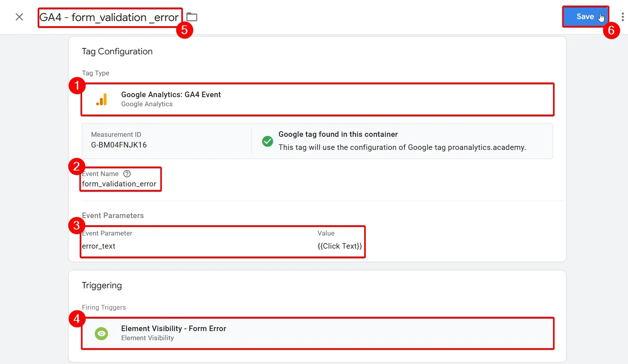This screenshot has height=364, width=628.
Task: Open the folder icon beside tag name
Action: pos(192,17)
